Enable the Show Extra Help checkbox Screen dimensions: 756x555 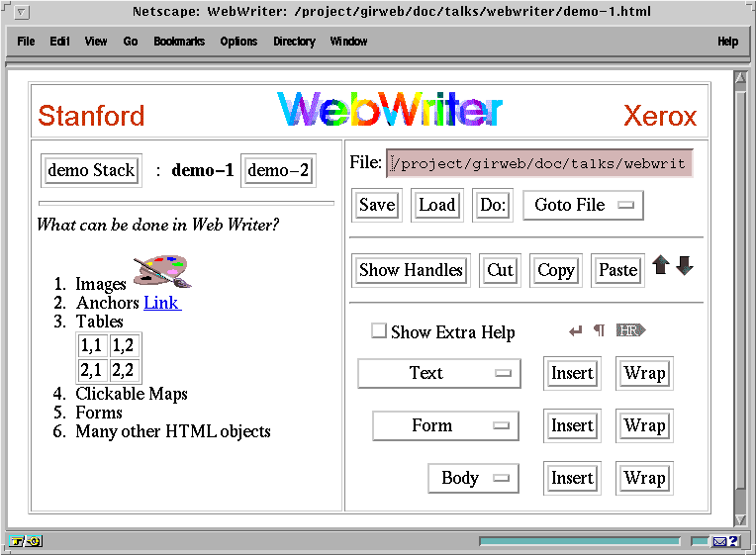coord(378,330)
